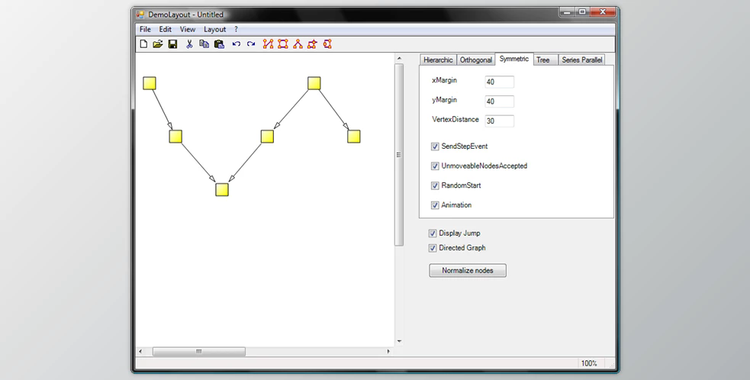Click the VertexDistance input field
Viewport: 750px width, 380px height.
point(499,121)
